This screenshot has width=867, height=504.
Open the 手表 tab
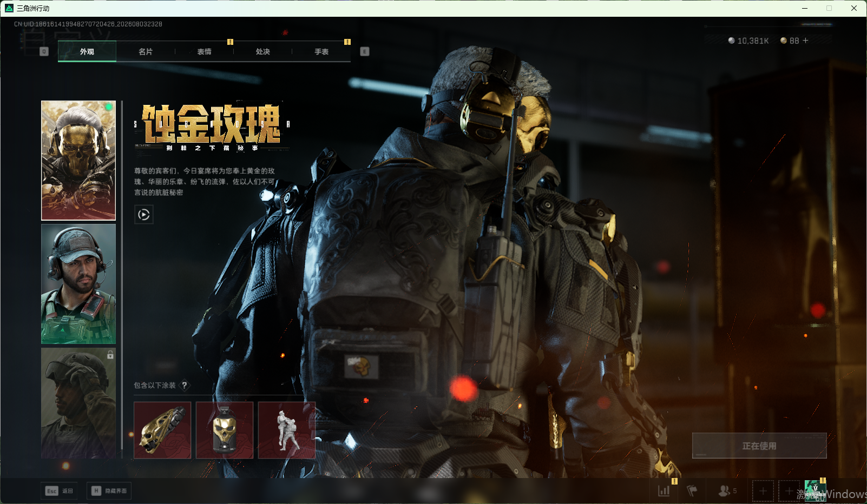321,51
